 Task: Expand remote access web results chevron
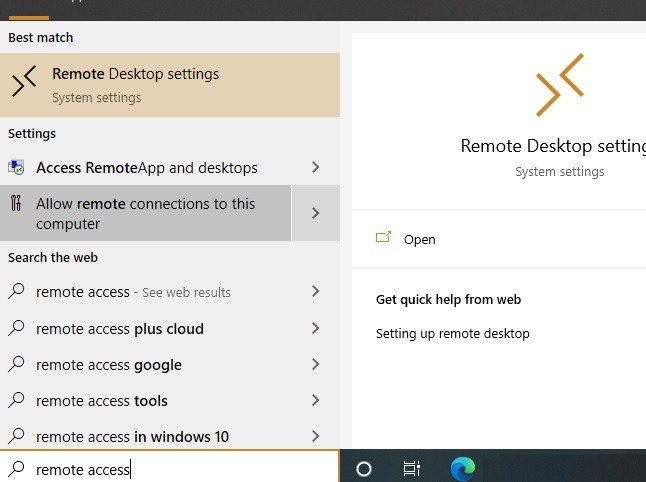click(316, 291)
